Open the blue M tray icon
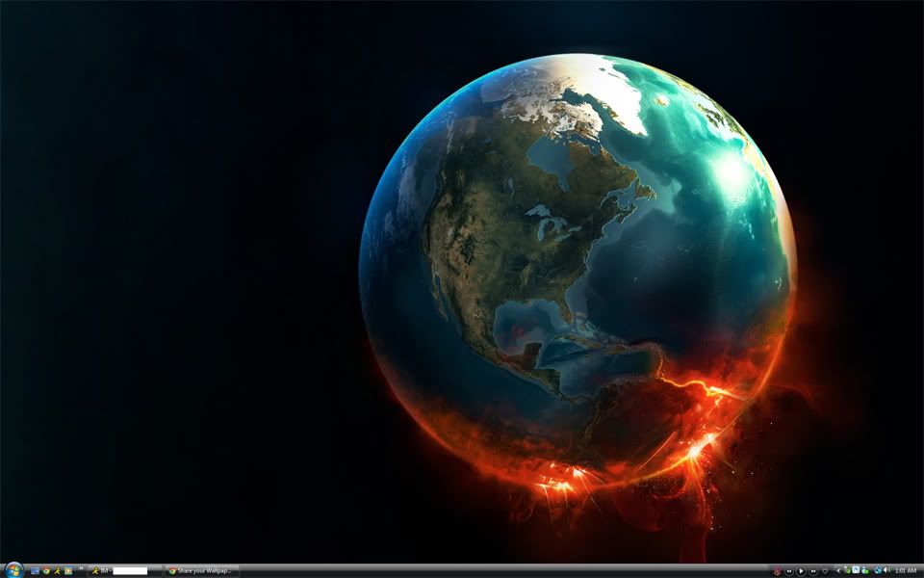Viewport: 924px width, 578px height. coord(857,570)
